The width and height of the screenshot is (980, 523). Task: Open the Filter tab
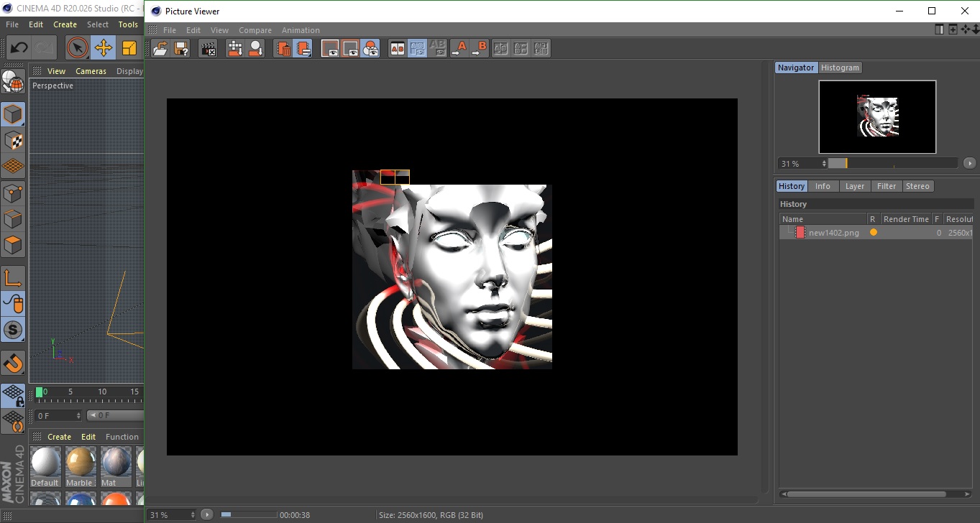[x=887, y=186]
